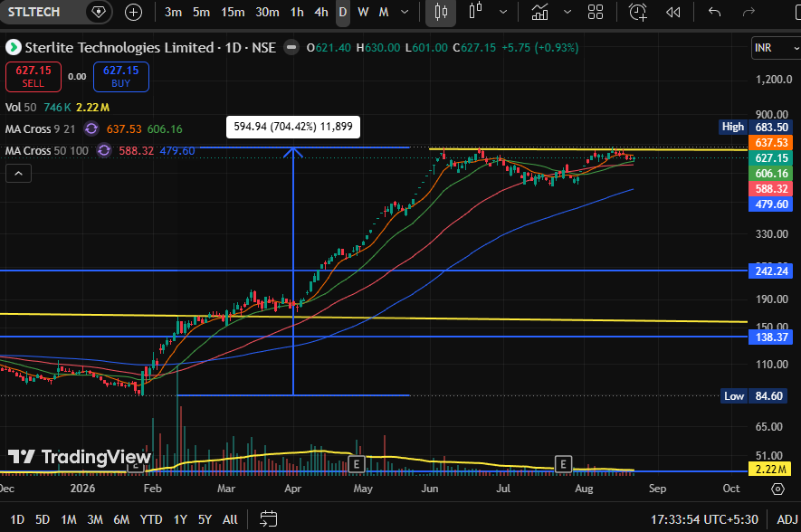The image size is (801, 532).
Task: Select the MA Cross 9 21 legend
Action: [x=40, y=128]
